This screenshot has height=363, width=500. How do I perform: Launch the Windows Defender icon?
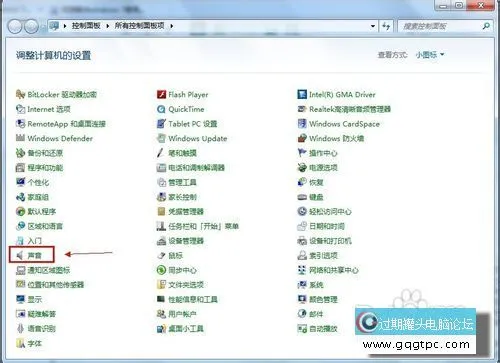pos(20,138)
